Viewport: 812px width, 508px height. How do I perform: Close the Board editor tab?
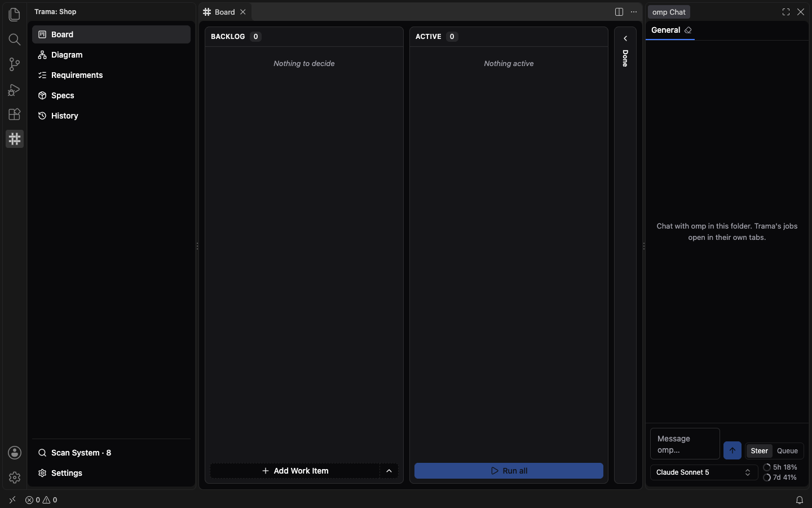243,12
